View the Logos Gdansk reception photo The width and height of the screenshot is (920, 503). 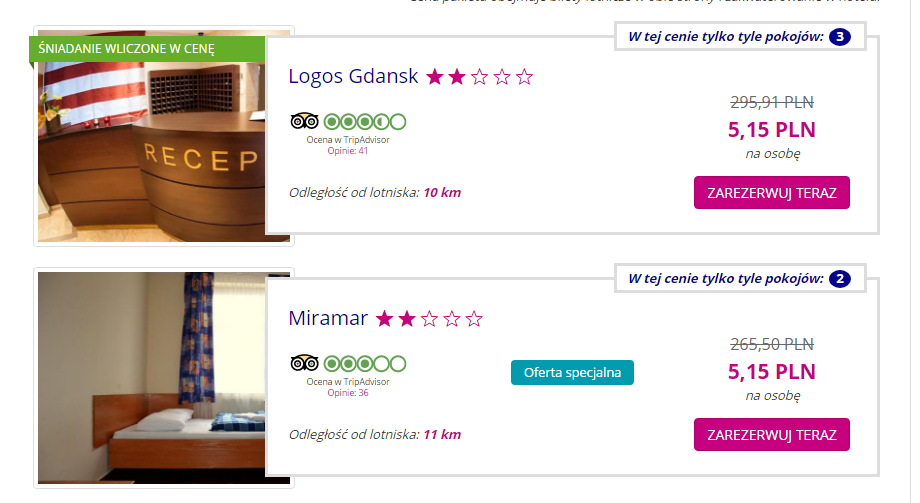coord(164,136)
